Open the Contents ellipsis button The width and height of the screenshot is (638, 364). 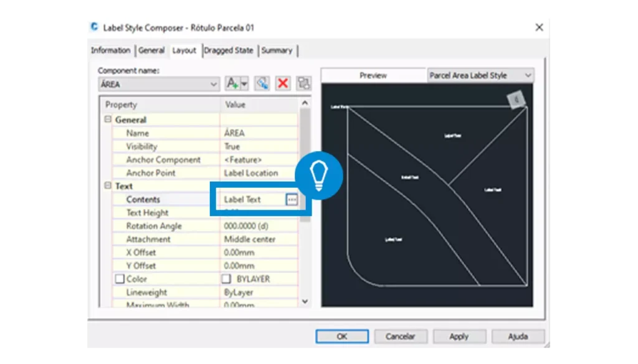(x=292, y=200)
